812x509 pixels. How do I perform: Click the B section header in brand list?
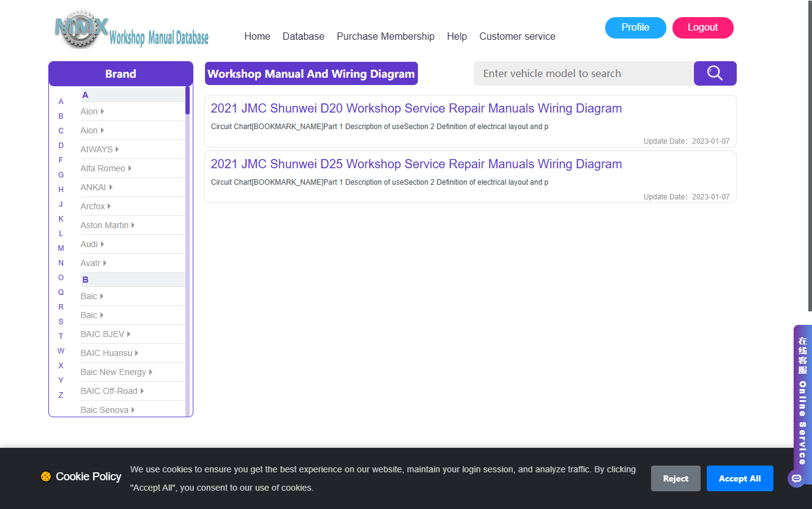(133, 280)
